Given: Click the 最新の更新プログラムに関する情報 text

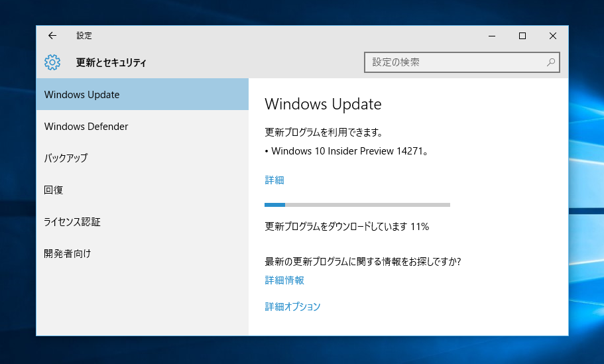Looking at the screenshot, I should [363, 262].
